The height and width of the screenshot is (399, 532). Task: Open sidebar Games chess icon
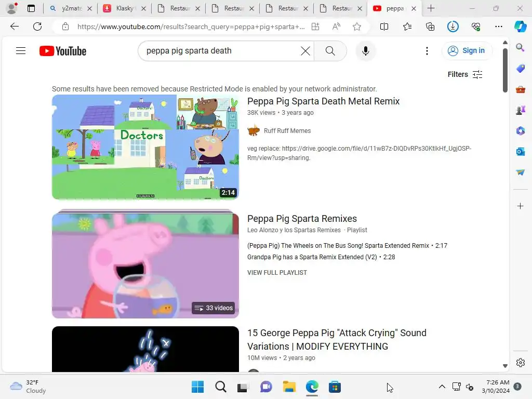(x=520, y=110)
